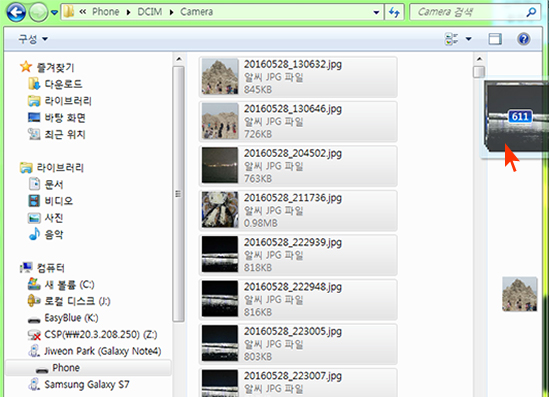This screenshot has height=397, width=549.
Task: Expand the arrow after Phone breadcrumb
Action: click(128, 12)
